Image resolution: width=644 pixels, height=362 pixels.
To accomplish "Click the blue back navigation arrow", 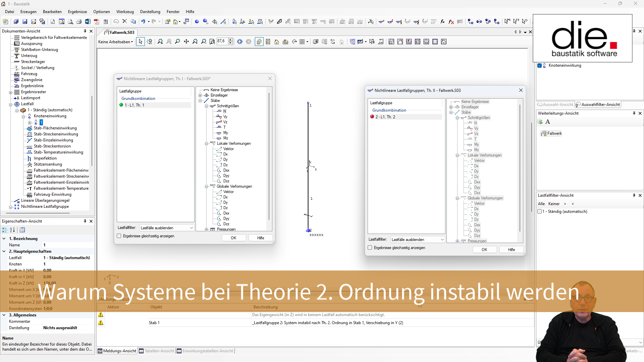I will point(240,42).
